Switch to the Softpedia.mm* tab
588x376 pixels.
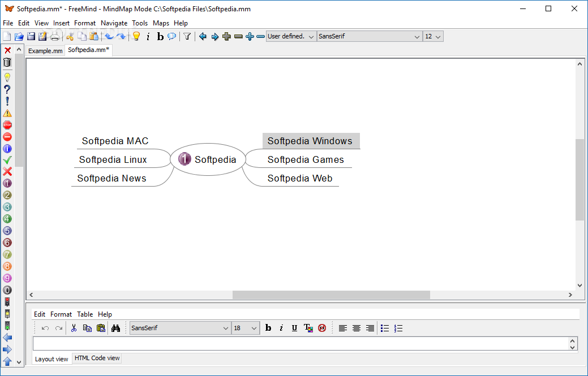click(x=88, y=50)
